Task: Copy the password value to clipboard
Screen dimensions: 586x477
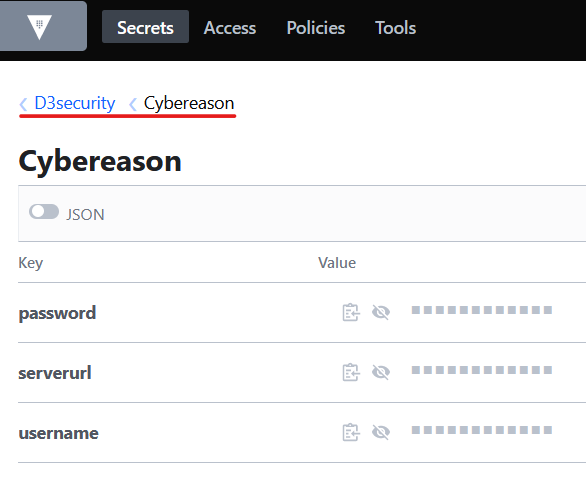Action: pyautogui.click(x=351, y=312)
